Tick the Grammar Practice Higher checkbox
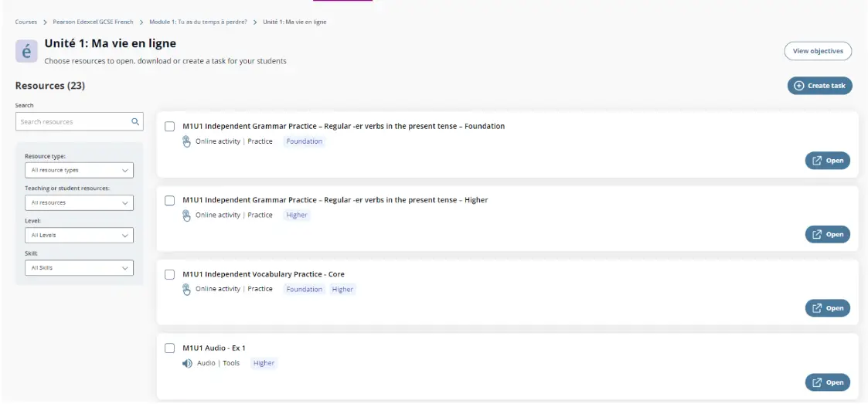Viewport: 868px width, 404px height. (x=170, y=201)
